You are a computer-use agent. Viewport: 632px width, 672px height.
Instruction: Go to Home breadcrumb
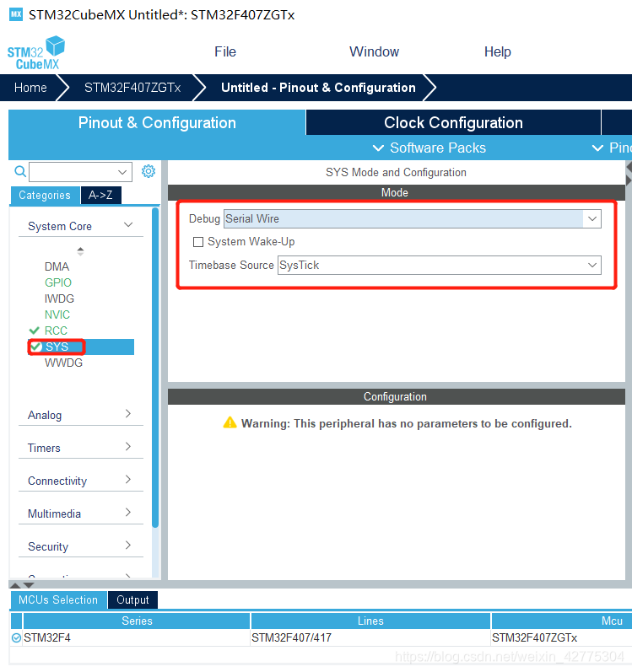[x=30, y=88]
